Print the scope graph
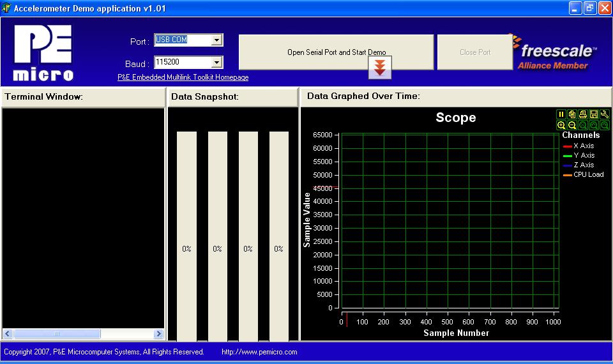 click(x=582, y=114)
